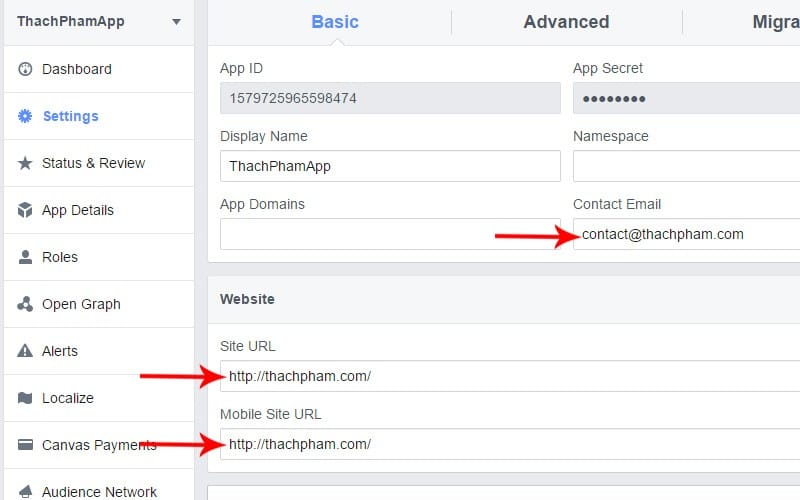Click the Website section header
This screenshot has width=800, height=500.
[504, 299]
